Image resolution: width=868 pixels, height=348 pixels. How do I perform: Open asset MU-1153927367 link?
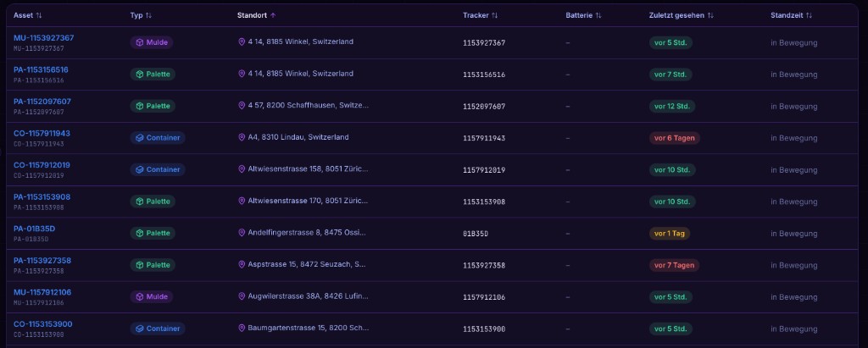point(44,37)
